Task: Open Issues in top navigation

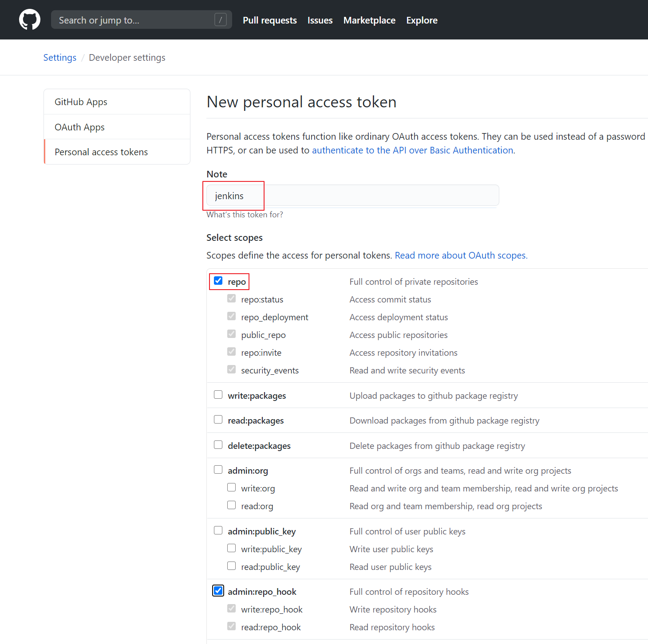Action: [320, 20]
